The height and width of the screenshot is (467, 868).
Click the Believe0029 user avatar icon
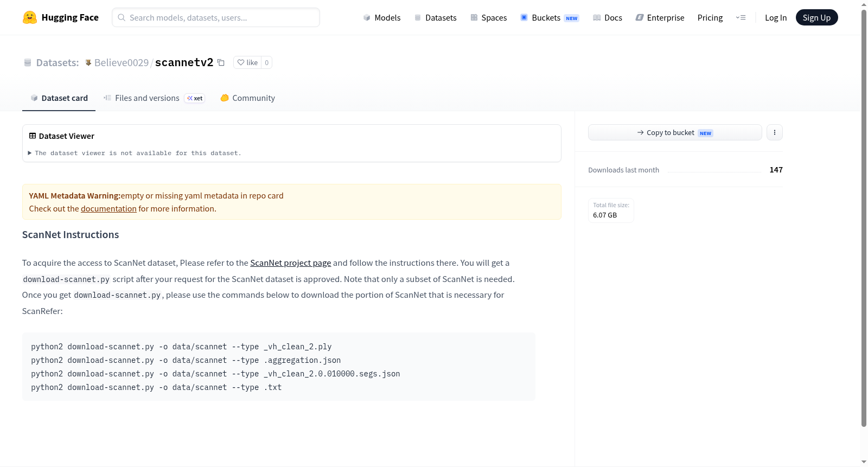coord(88,62)
